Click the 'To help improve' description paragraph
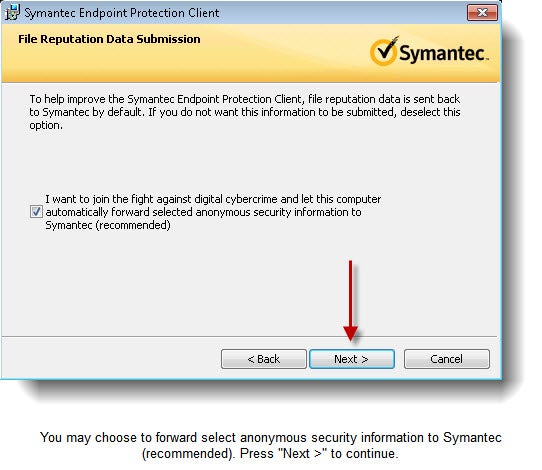542x470 pixels. (x=245, y=112)
